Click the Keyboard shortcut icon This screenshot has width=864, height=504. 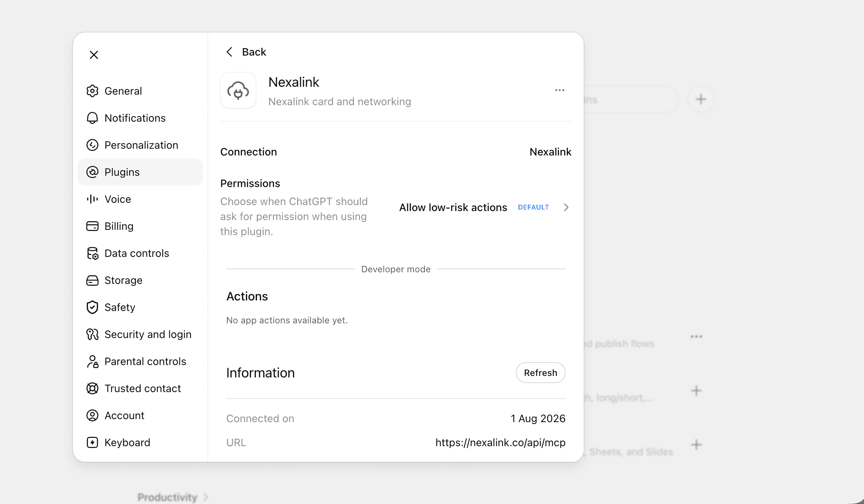[92, 442]
